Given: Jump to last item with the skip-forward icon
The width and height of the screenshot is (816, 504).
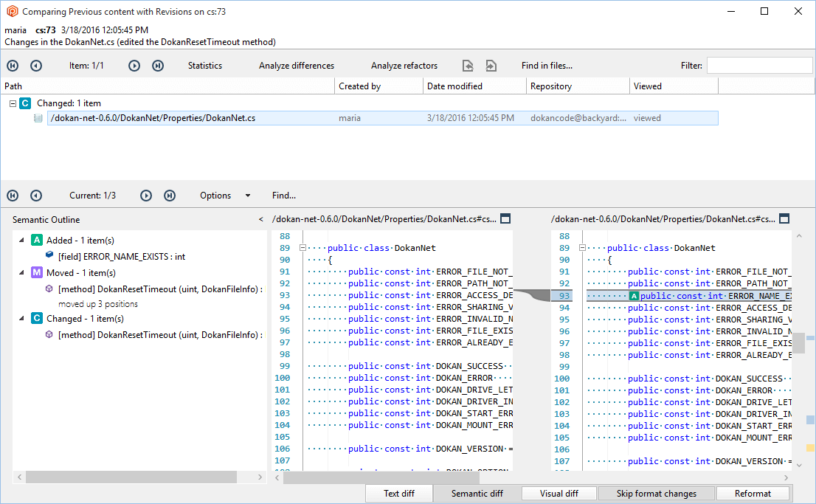Looking at the screenshot, I should tap(157, 65).
